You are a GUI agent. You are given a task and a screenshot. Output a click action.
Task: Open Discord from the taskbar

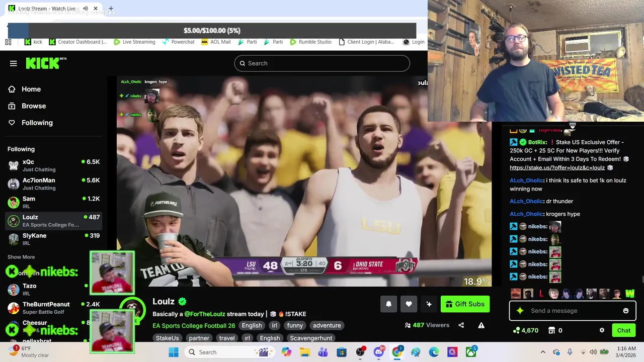pyautogui.click(x=379, y=352)
